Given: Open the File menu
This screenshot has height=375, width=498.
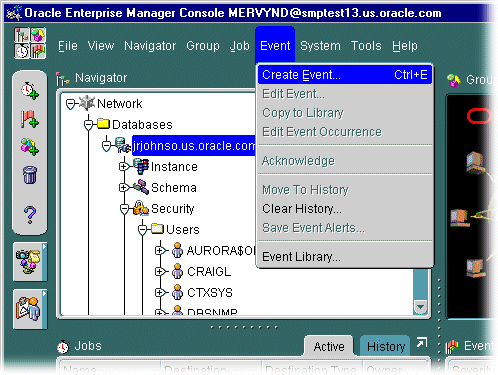Looking at the screenshot, I should pos(68,46).
